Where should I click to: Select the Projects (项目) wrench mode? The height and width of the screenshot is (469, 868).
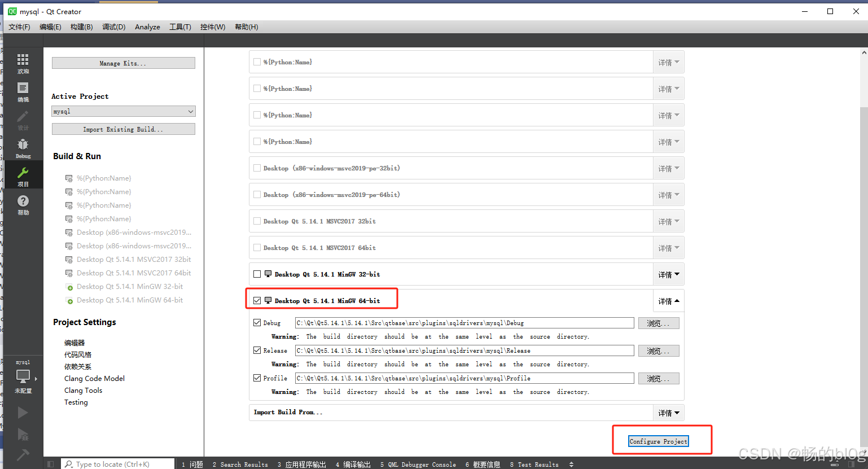click(23, 176)
